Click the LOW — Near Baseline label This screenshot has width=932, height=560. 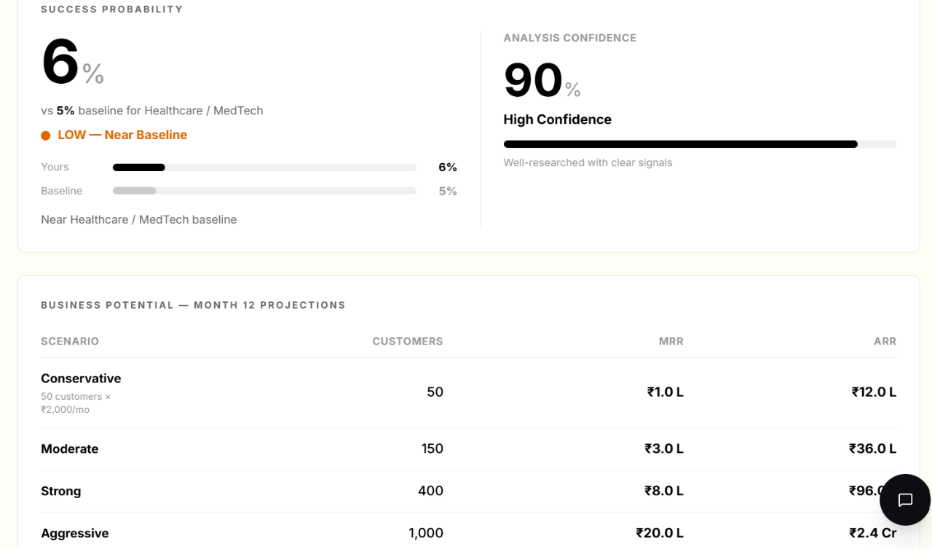[x=122, y=135]
